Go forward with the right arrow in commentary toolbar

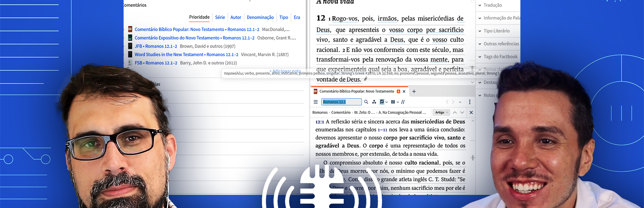point(453,102)
